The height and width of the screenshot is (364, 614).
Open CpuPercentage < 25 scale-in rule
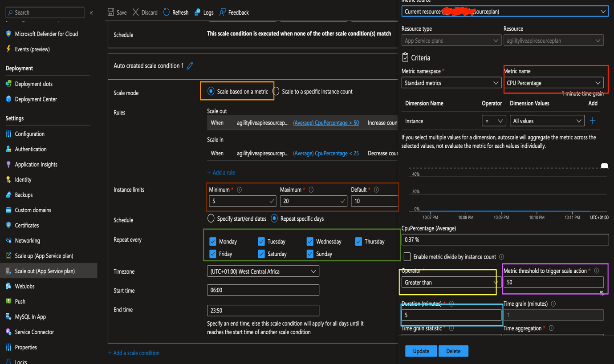tap(325, 153)
